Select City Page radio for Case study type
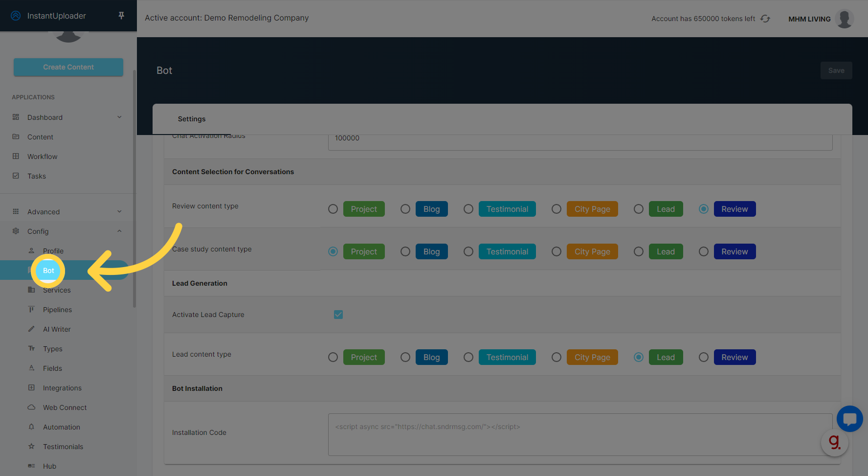The width and height of the screenshot is (868, 476). (556, 251)
